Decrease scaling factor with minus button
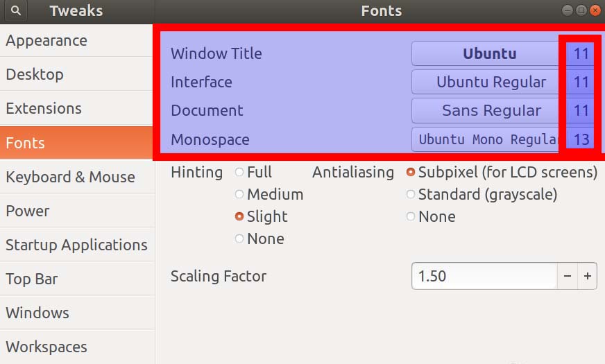The image size is (605, 364). [568, 276]
